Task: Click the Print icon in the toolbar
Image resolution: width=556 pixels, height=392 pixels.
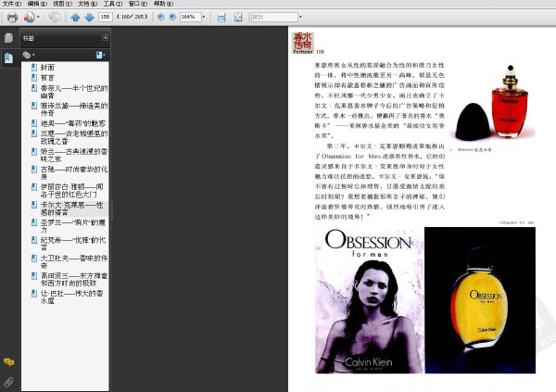Action: point(12,17)
